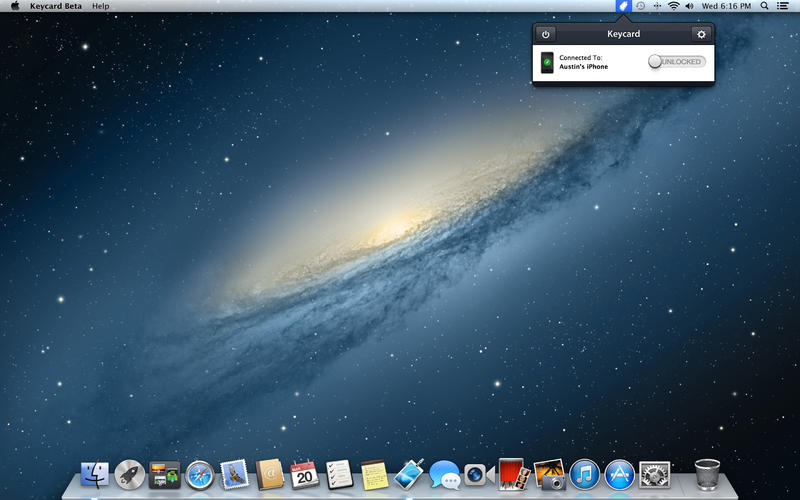Open Spotlight search magnifier
Viewport: 800px width, 500px height.
765,6
